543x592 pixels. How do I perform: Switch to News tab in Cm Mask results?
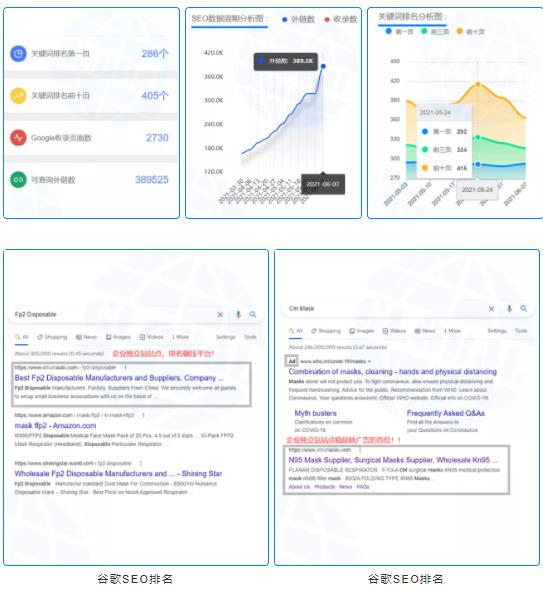click(425, 331)
